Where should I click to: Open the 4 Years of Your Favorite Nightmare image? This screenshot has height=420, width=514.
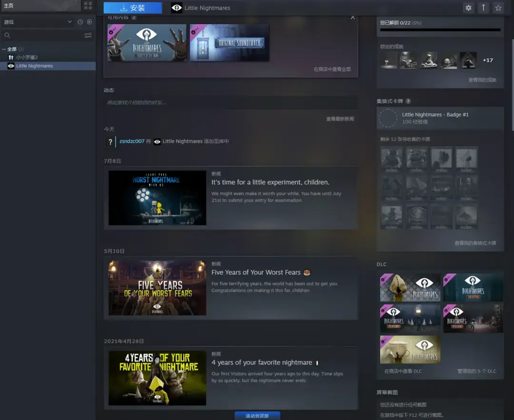pyautogui.click(x=158, y=378)
